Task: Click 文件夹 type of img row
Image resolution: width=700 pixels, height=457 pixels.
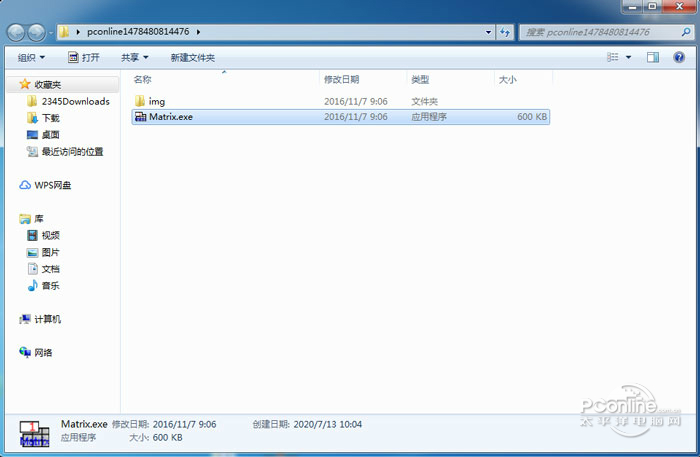Action: (425, 102)
